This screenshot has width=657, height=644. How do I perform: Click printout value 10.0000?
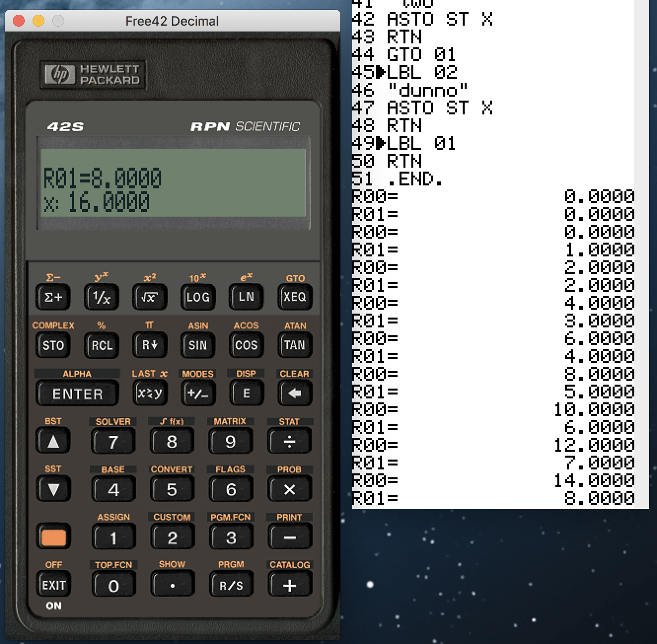pyautogui.click(x=594, y=409)
